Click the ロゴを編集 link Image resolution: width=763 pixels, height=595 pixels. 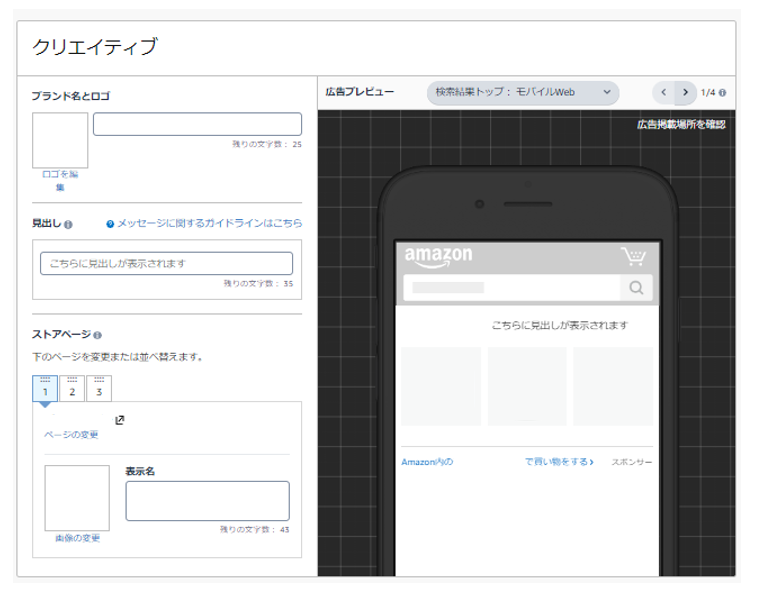60,180
